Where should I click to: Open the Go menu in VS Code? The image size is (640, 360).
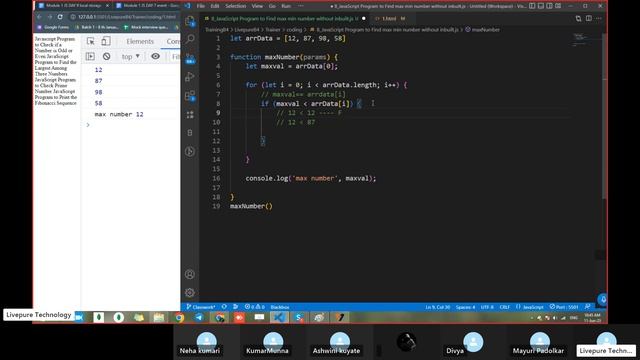(272, 6)
